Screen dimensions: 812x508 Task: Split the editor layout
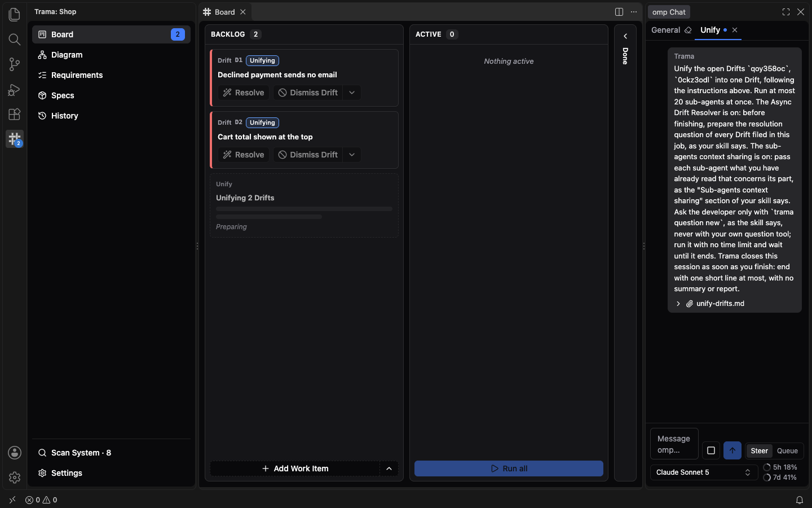pos(619,12)
